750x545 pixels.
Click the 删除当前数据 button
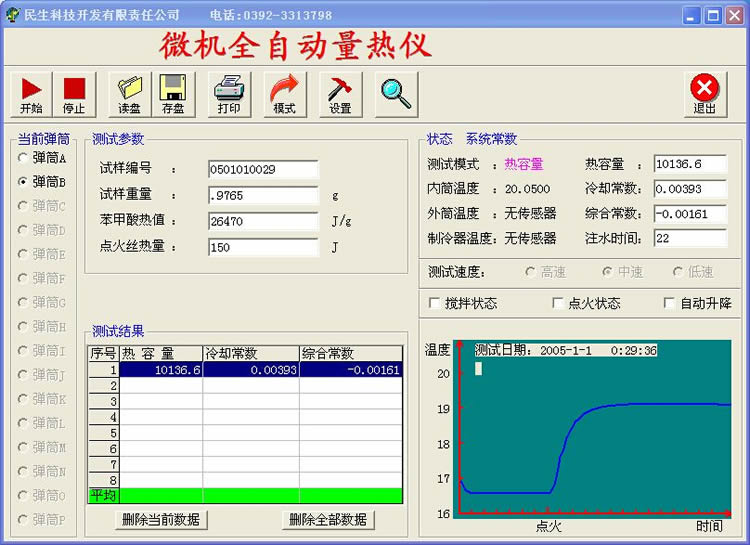coord(161,519)
